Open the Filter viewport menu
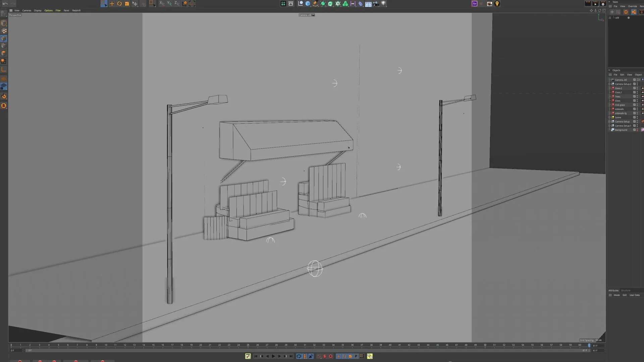 click(58, 10)
